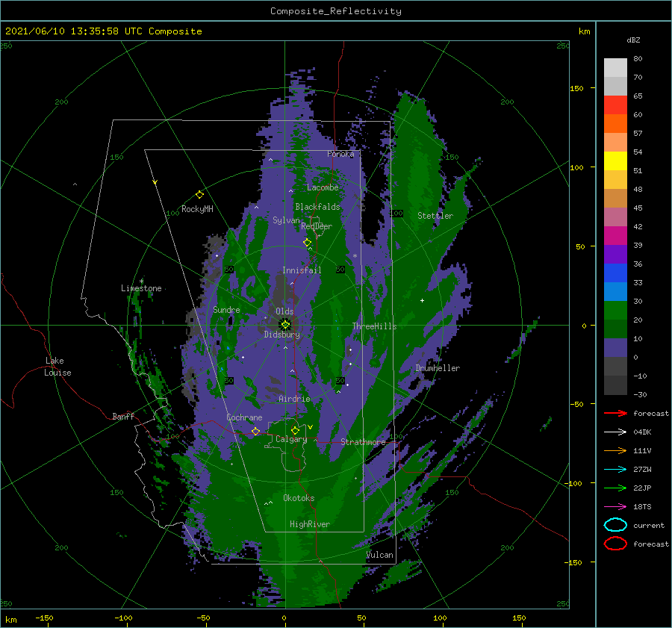This screenshot has height=628, width=672.
Task: Click the Drumheller town label
Action: click(438, 368)
